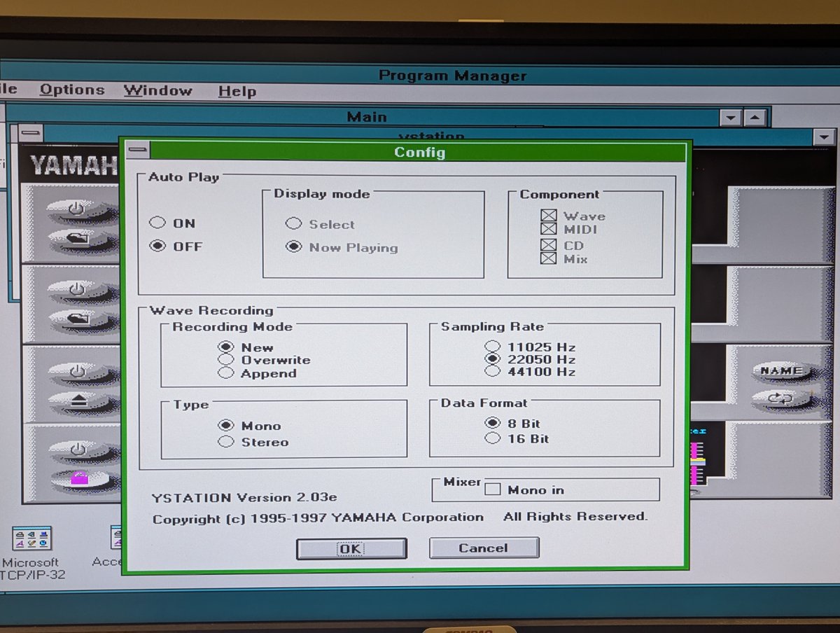Click the power button above the eject button
Viewport: 840px width, 633px height.
coord(78,372)
